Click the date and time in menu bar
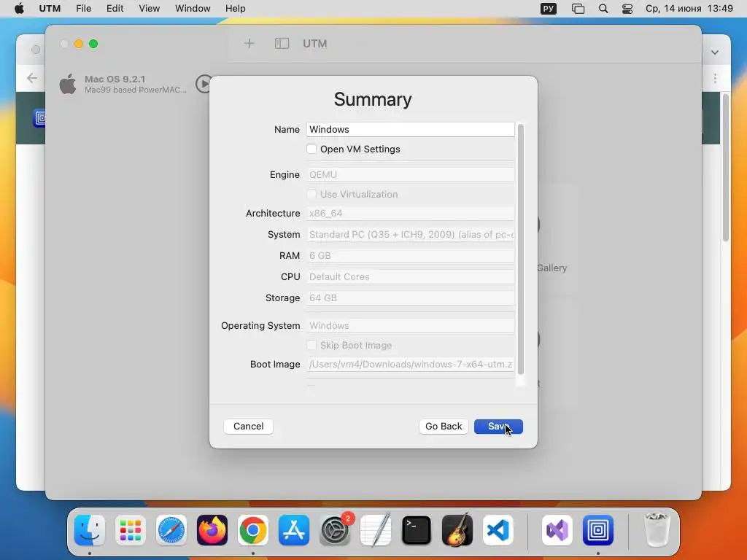This screenshot has width=747, height=560. pyautogui.click(x=689, y=9)
